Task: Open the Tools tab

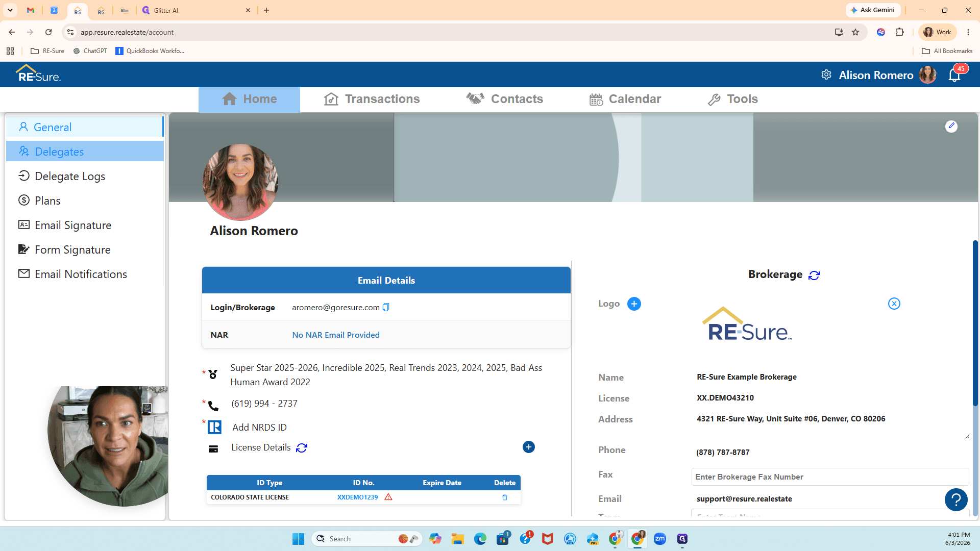Action: 732,99
